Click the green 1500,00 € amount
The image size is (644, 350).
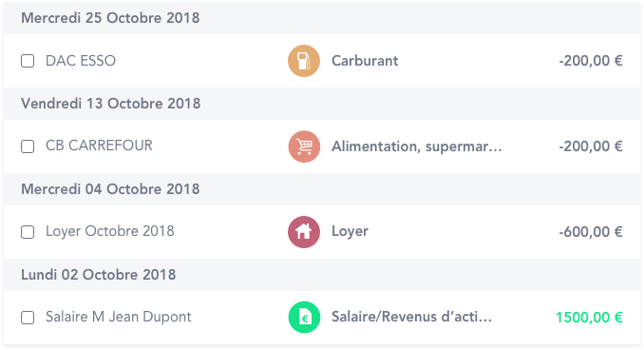coord(589,318)
